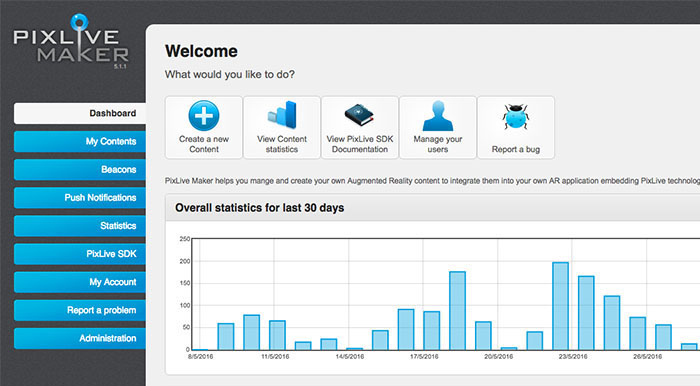Click the PixLive Maker logo
This screenshot has width=700, height=386.
(x=71, y=41)
